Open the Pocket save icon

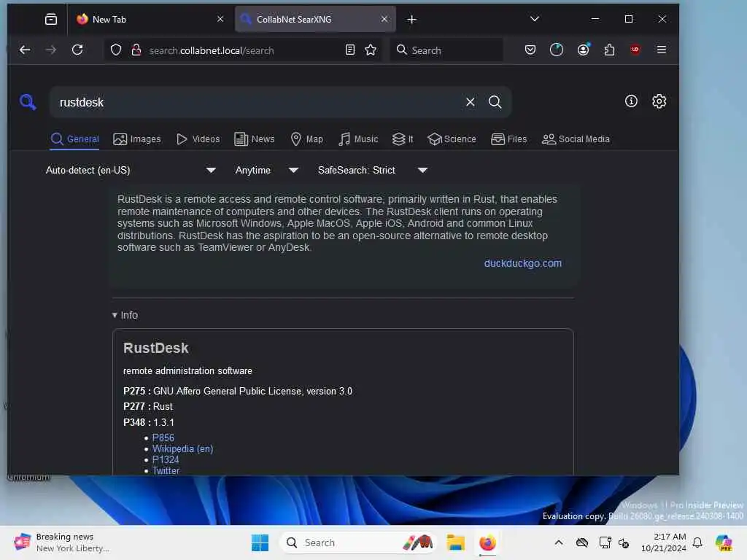(530, 50)
